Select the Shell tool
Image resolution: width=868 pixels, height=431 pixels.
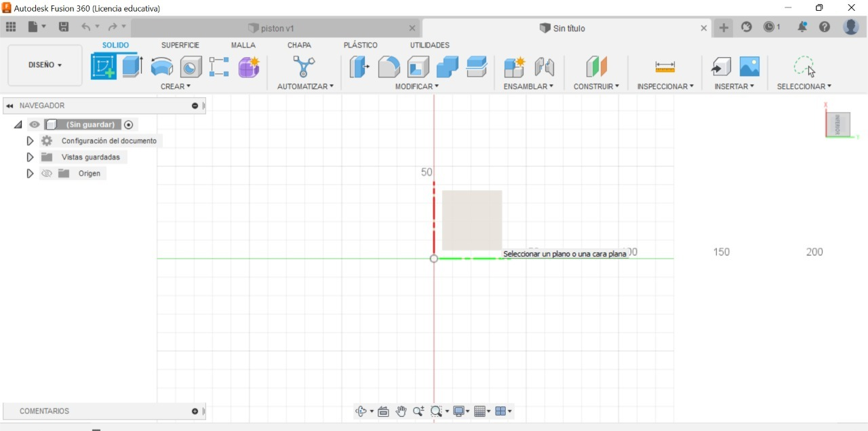(418, 67)
